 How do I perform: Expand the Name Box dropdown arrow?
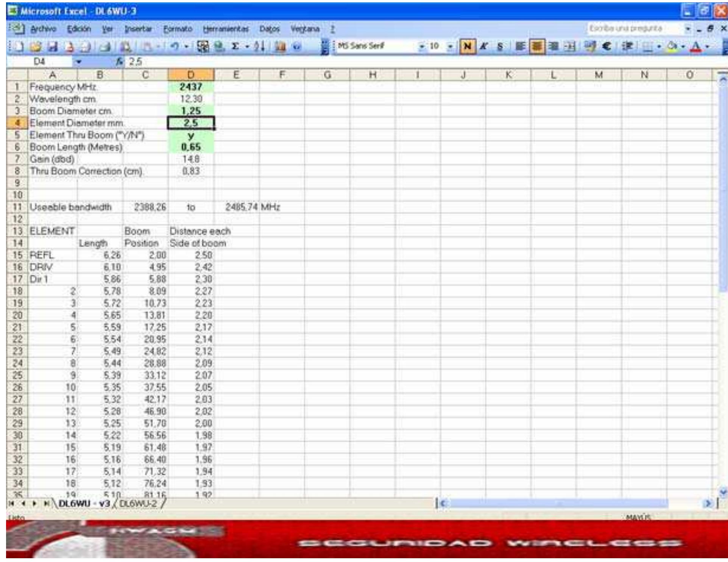[79, 62]
